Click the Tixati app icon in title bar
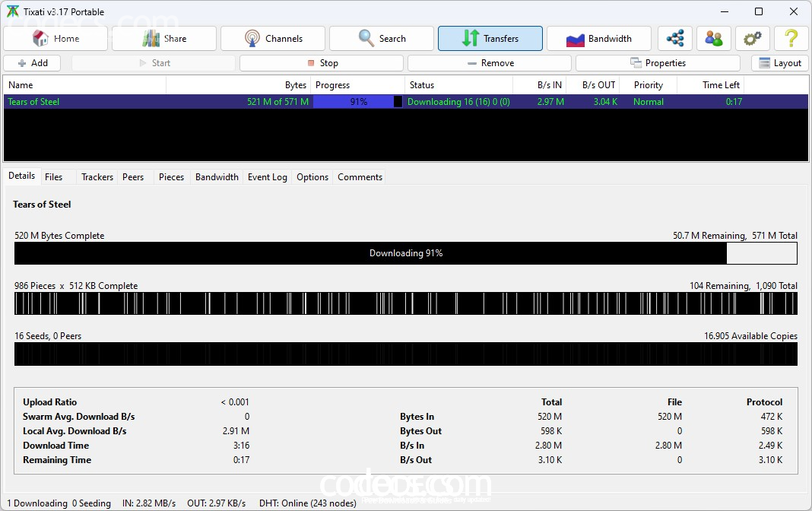Screen dimensions: 812x511 pyautogui.click(x=12, y=11)
